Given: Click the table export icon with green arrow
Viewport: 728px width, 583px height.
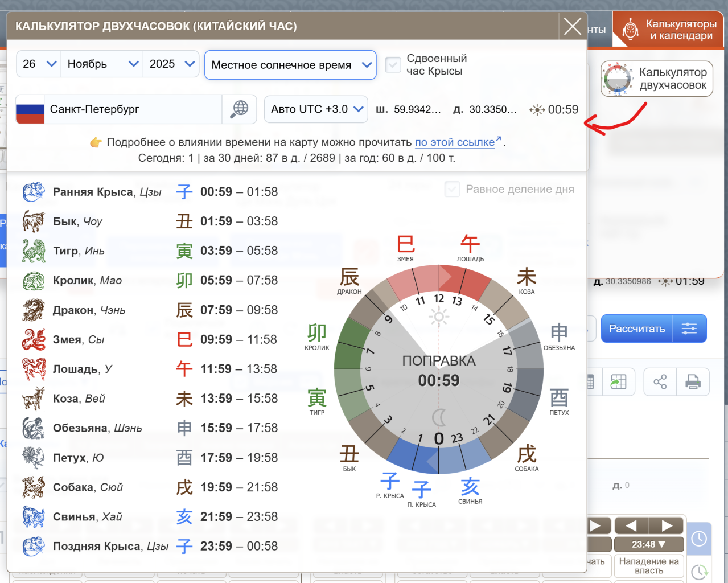Looking at the screenshot, I should 618,381.
